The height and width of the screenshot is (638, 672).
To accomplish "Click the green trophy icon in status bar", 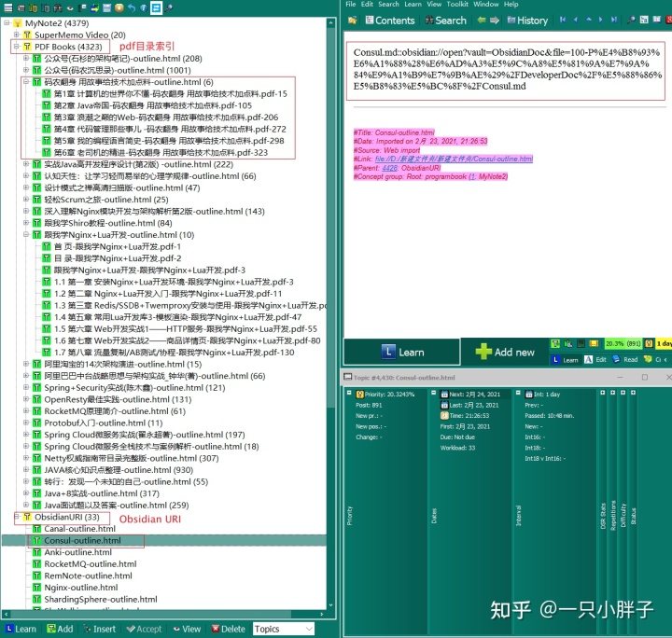I will coord(555,343).
